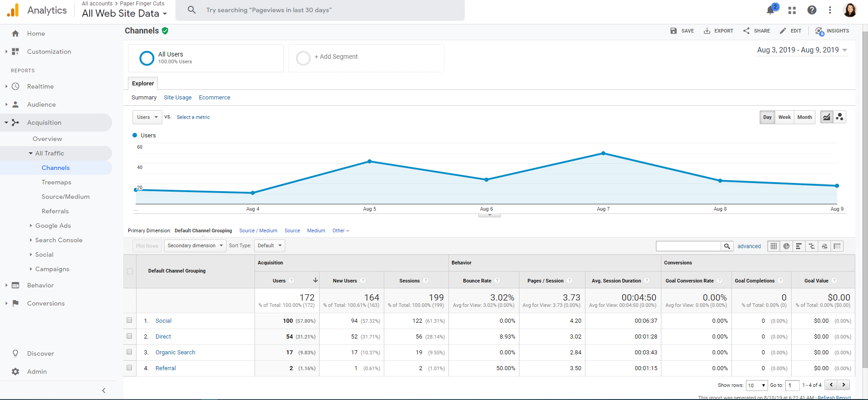Switch to the Ecommerce tab

click(x=214, y=98)
